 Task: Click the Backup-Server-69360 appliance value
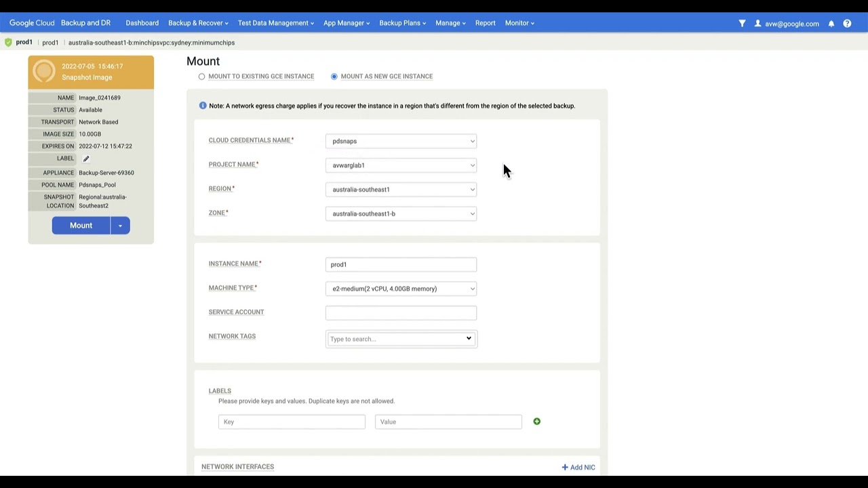[106, 173]
